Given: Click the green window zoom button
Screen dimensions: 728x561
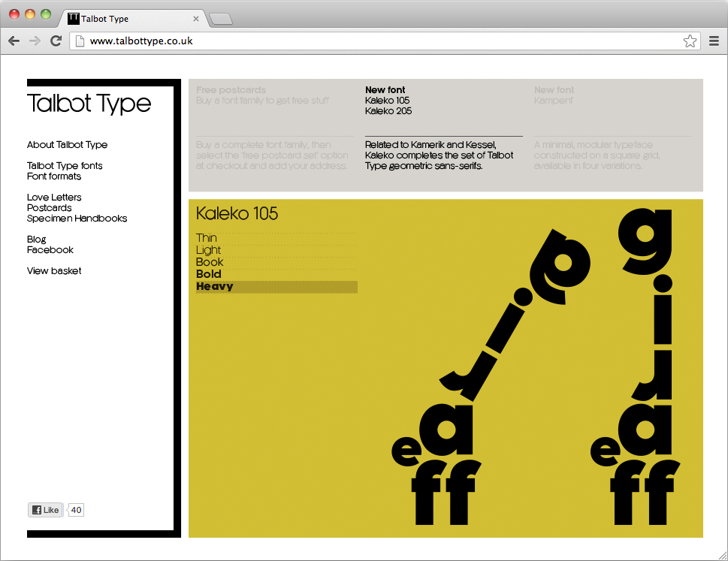Looking at the screenshot, I should pyautogui.click(x=46, y=14).
